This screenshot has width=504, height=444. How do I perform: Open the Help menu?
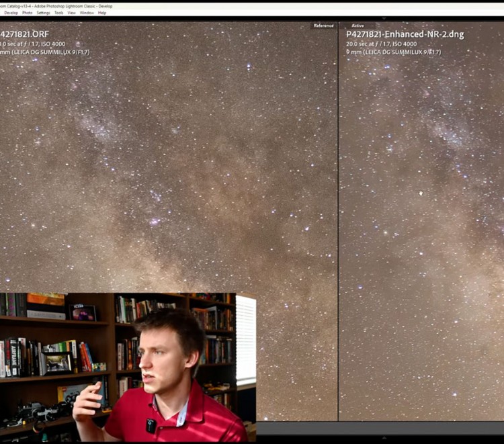[102, 13]
